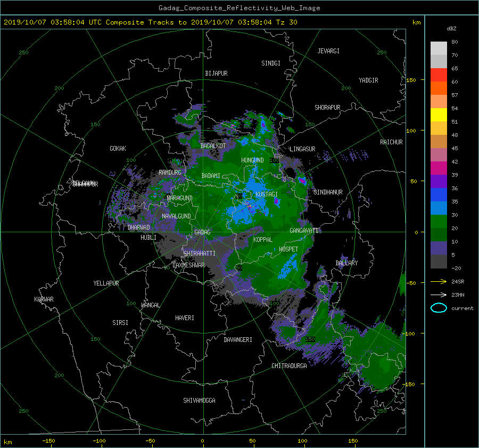Click the white 23MN arrow legend icon
The height and width of the screenshot is (448, 479).
coord(439,295)
